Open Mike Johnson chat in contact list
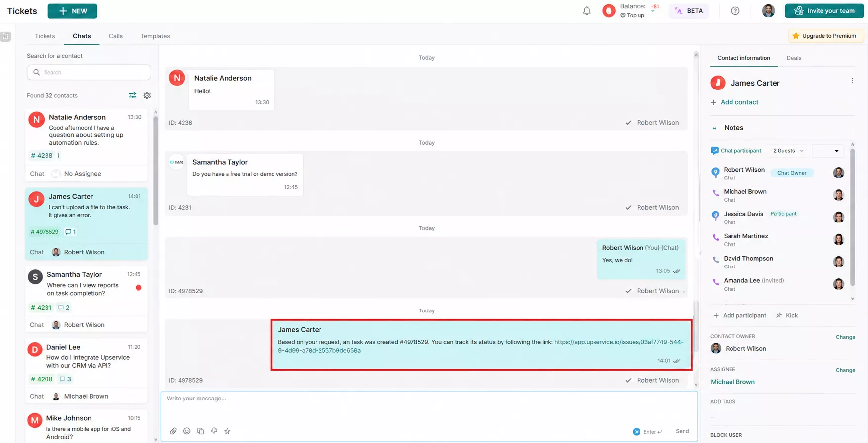The width and height of the screenshot is (868, 443). [x=87, y=427]
